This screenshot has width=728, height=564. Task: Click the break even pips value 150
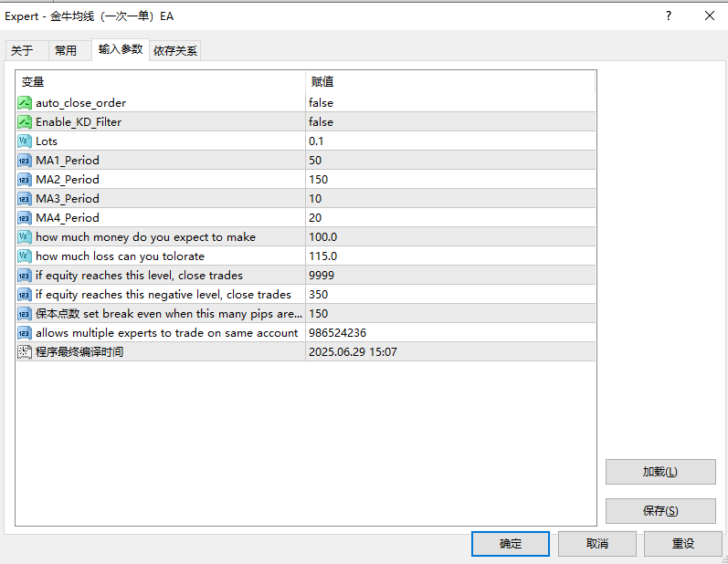coord(319,314)
